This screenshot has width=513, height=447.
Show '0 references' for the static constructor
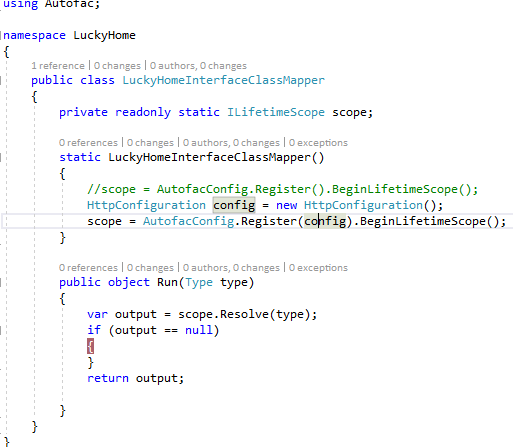[88, 143]
